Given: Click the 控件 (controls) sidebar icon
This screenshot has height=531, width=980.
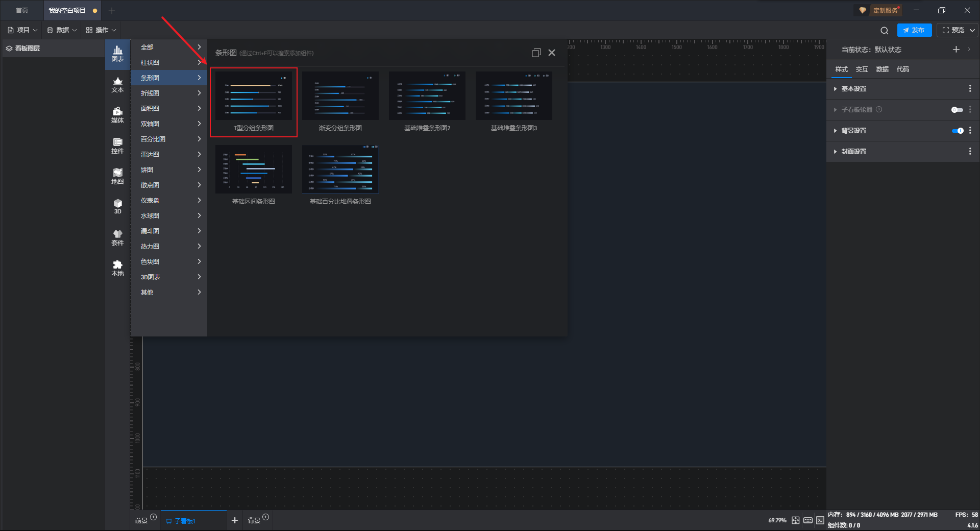Looking at the screenshot, I should 117,146.
